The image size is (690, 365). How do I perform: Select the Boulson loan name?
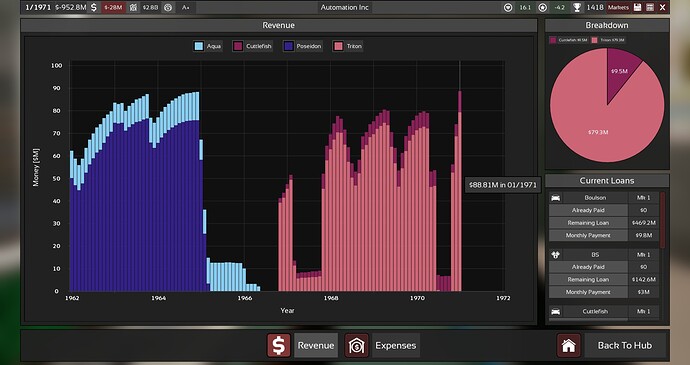(595, 198)
